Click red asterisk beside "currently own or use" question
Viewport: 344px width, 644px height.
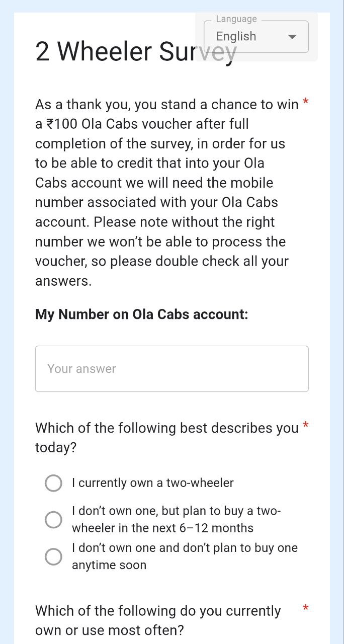click(306, 609)
